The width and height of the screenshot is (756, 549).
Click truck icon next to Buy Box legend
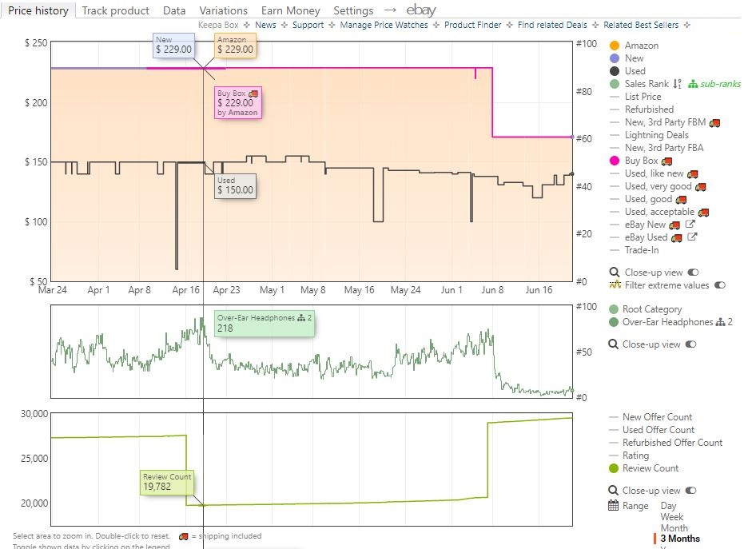coord(666,161)
